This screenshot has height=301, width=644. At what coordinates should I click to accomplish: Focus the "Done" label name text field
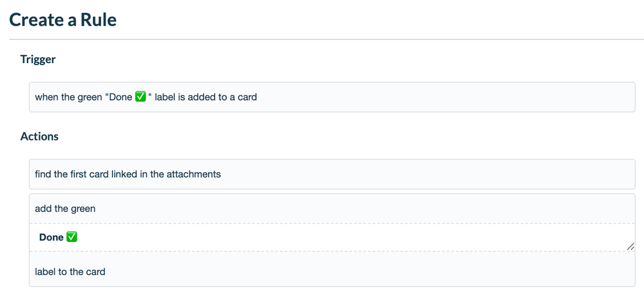[x=332, y=237]
